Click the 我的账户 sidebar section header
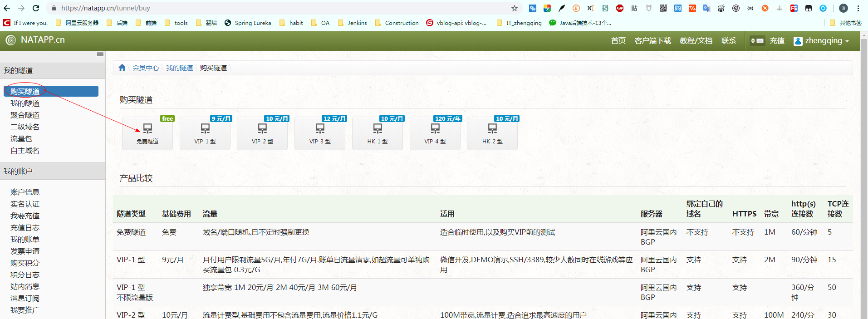 tap(53, 171)
